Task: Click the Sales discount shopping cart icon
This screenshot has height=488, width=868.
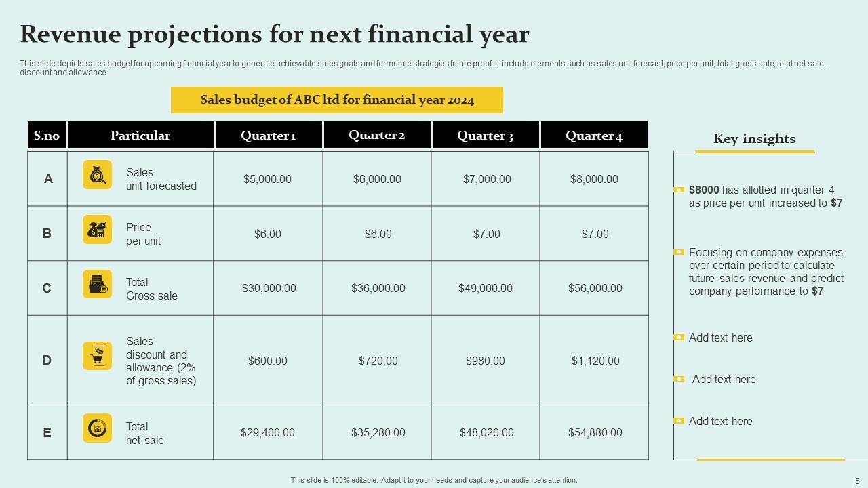Action: click(x=97, y=356)
